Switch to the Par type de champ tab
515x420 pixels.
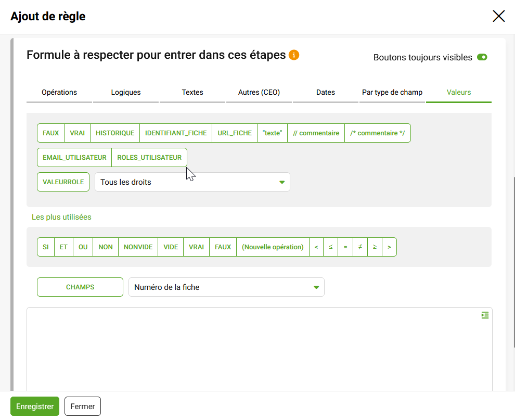392,93
